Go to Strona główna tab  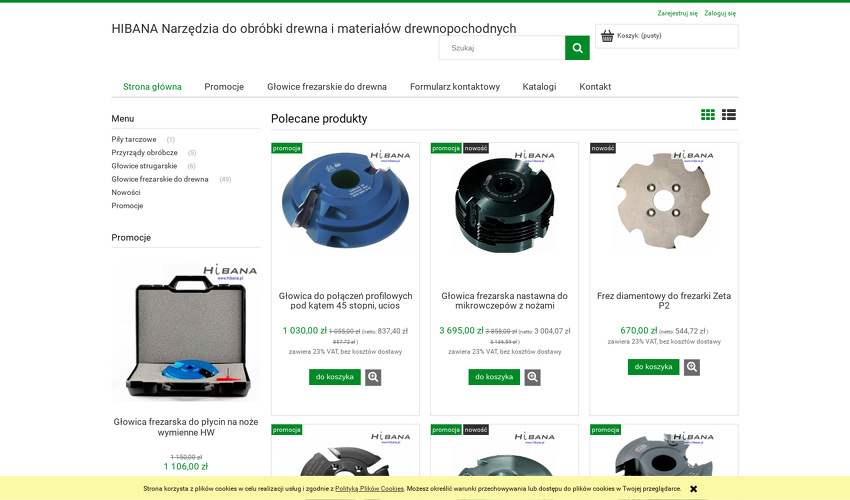point(152,87)
